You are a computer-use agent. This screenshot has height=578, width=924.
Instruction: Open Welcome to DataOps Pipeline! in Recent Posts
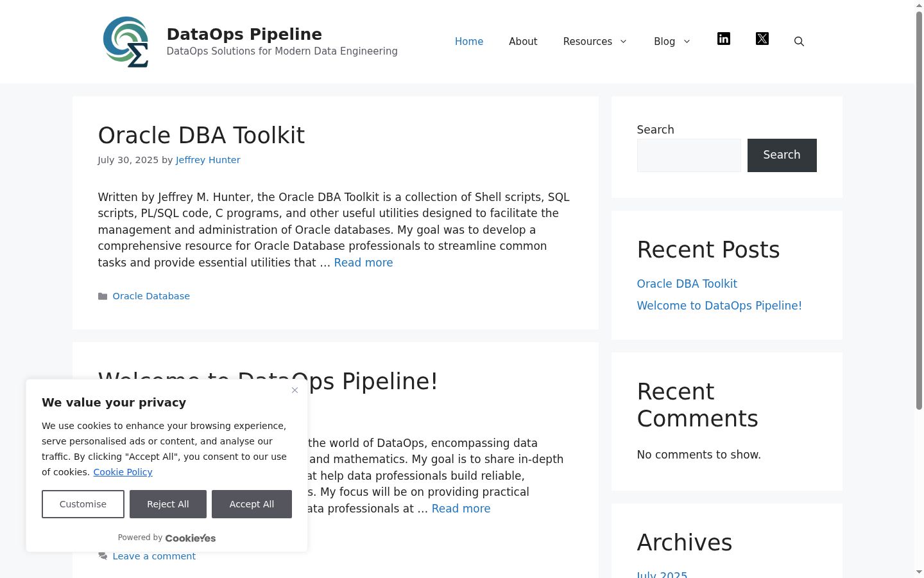coord(719,306)
